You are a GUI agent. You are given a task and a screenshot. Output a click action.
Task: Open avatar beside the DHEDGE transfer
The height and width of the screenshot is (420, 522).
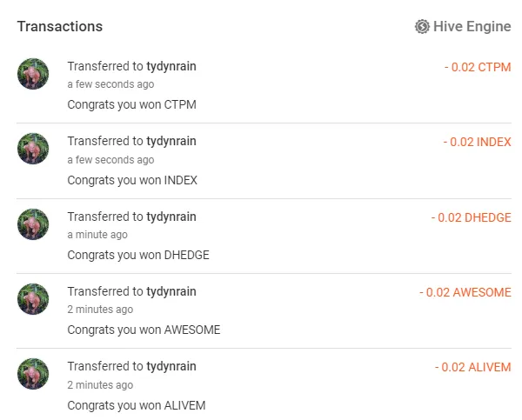(x=33, y=224)
